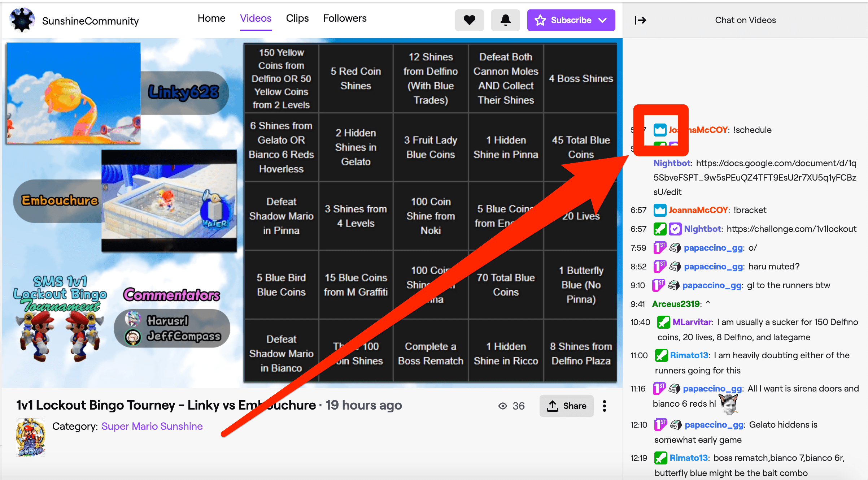The image size is (868, 480).
Task: Click JoannaMcCOY's broadcaster crown badge at 6:57
Action: click(660, 210)
